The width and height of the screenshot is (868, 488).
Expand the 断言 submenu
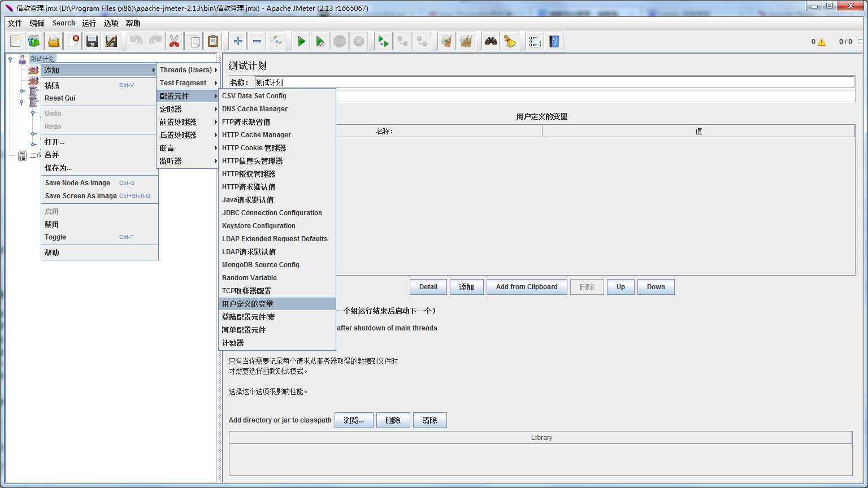tap(188, 148)
